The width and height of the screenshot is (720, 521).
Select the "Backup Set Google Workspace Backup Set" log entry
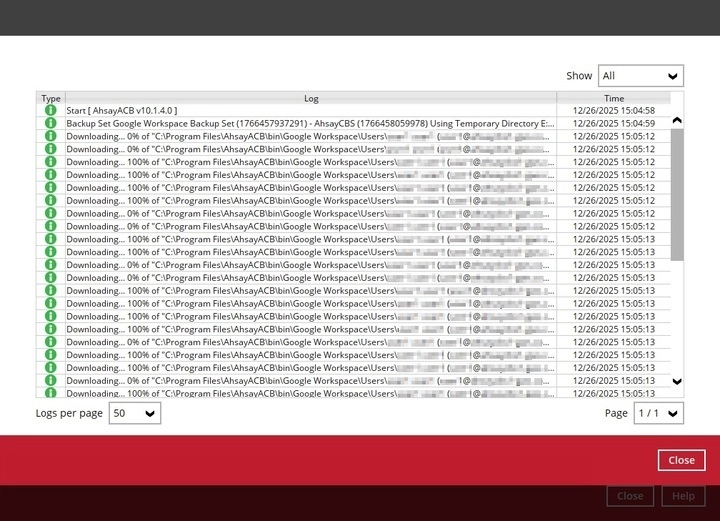(x=310, y=123)
